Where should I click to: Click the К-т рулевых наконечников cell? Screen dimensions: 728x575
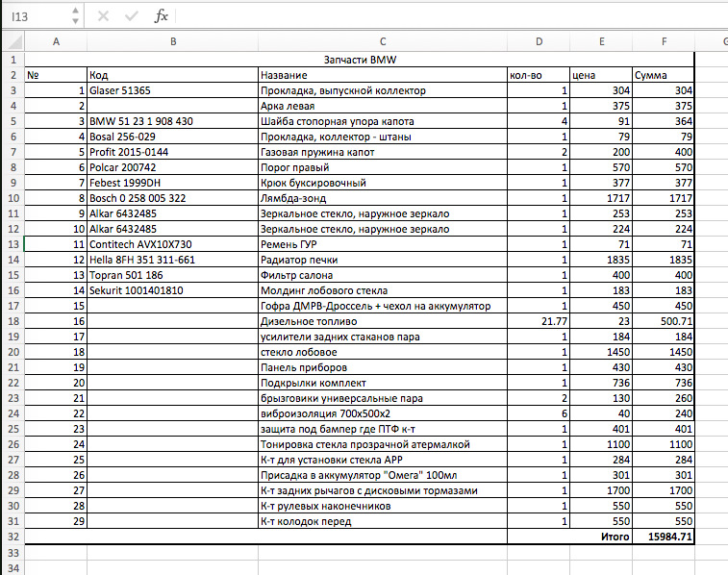pyautogui.click(x=383, y=506)
